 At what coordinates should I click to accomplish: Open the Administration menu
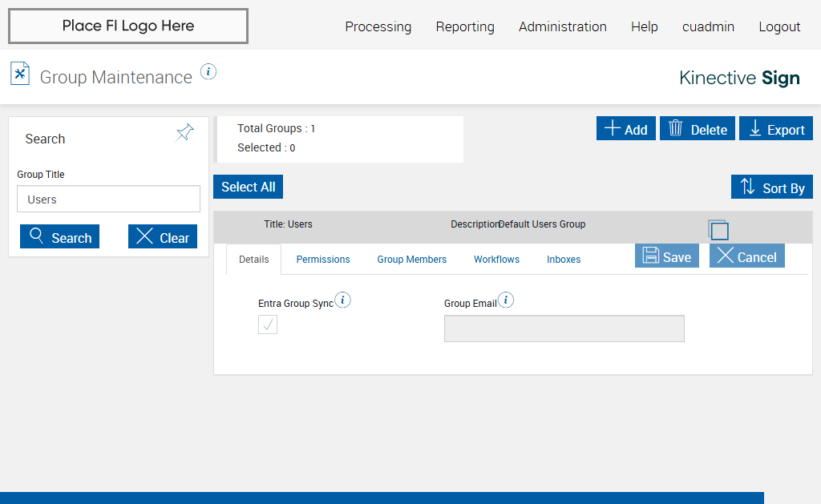point(562,26)
